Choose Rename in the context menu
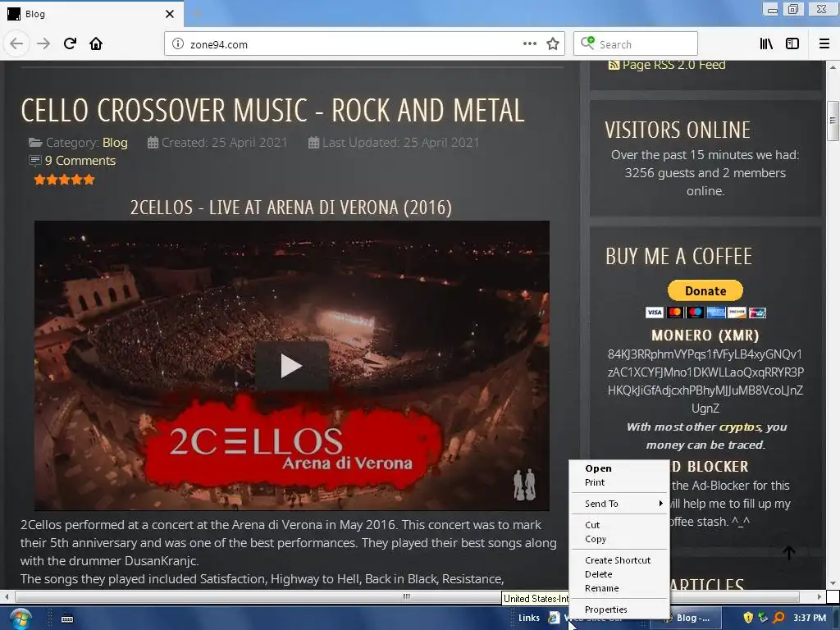The width and height of the screenshot is (840, 630). pos(619,587)
